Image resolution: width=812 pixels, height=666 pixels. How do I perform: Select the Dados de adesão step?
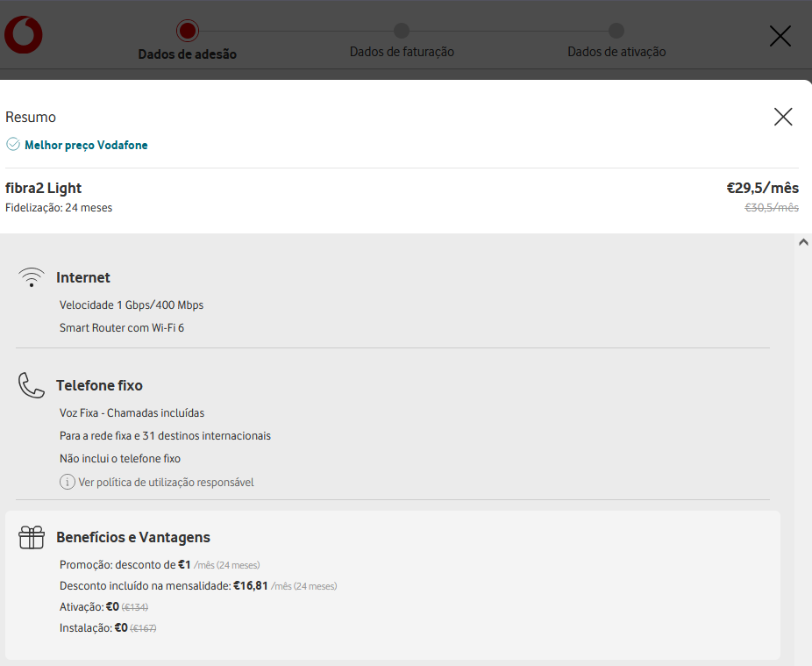click(x=188, y=40)
